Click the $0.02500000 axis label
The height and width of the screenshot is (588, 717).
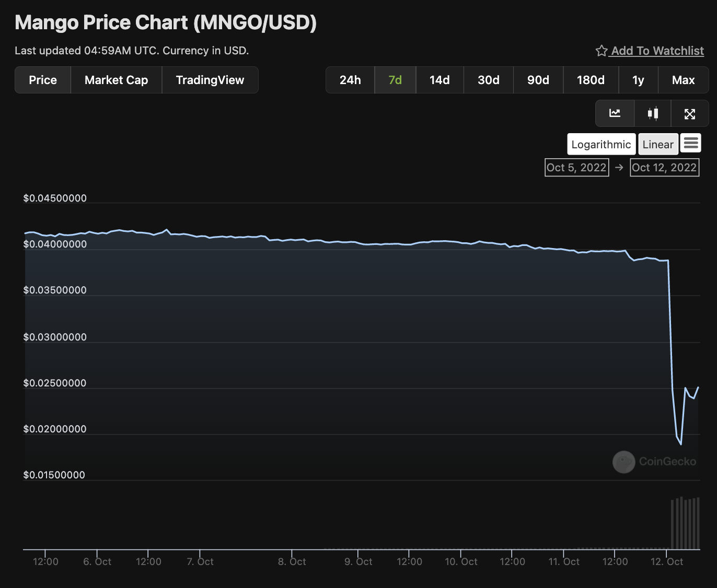(55, 383)
